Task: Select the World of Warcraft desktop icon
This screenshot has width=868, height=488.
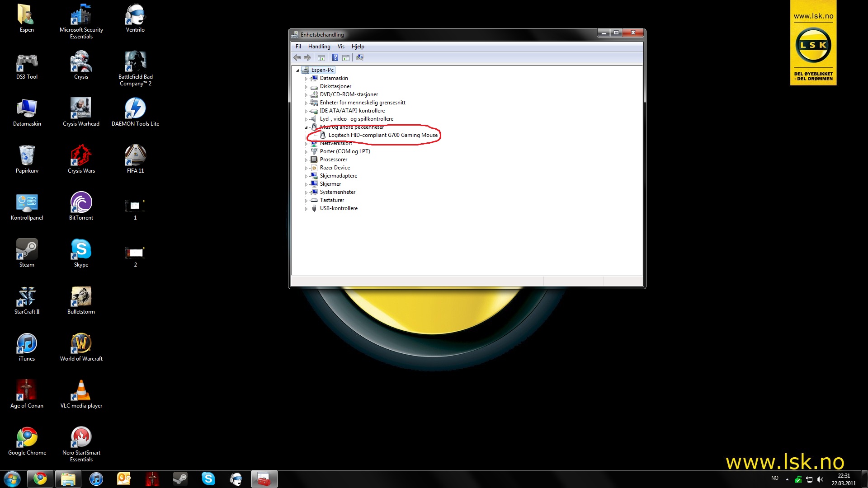Action: click(81, 347)
